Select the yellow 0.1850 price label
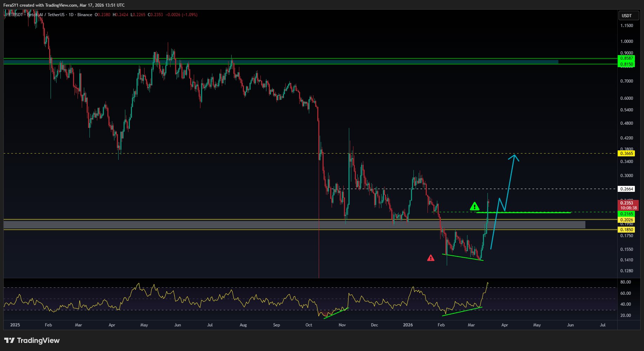The width and height of the screenshot is (644, 351). click(626, 230)
